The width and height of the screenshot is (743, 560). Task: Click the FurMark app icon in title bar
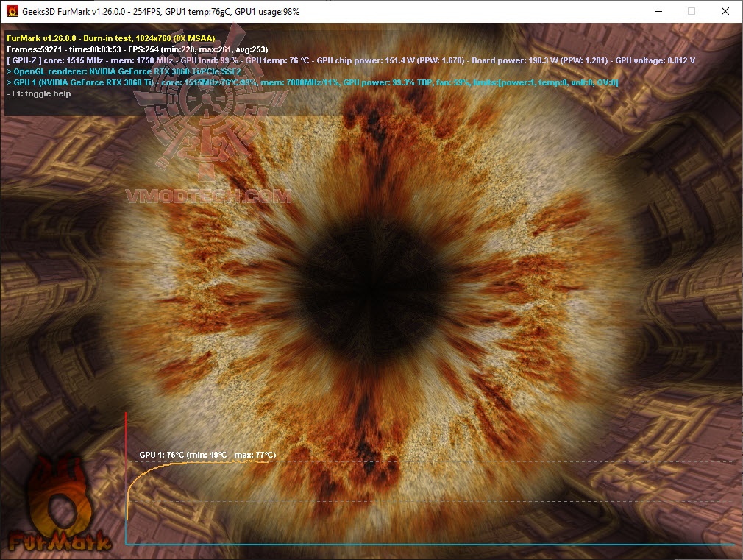[12, 11]
